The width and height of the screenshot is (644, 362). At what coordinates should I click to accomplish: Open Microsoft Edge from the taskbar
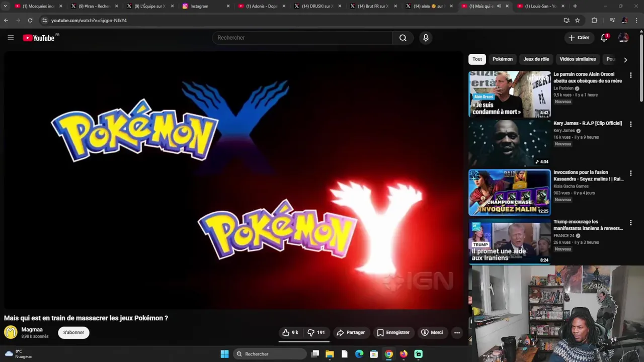359,354
